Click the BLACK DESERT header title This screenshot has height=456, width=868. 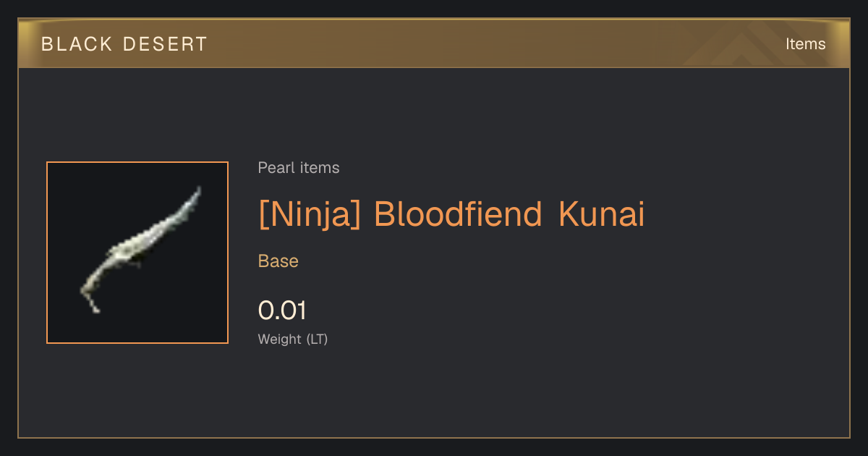pos(124,44)
